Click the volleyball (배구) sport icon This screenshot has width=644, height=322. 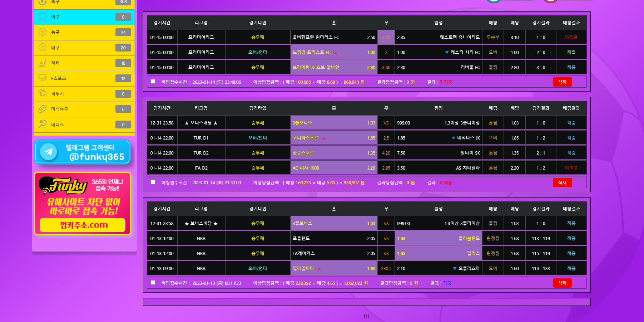(x=43, y=48)
